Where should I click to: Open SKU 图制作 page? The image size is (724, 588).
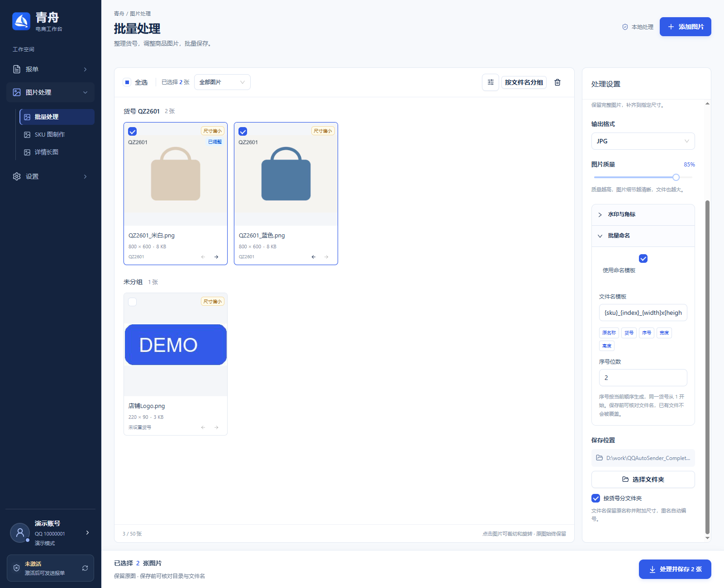(x=57, y=135)
